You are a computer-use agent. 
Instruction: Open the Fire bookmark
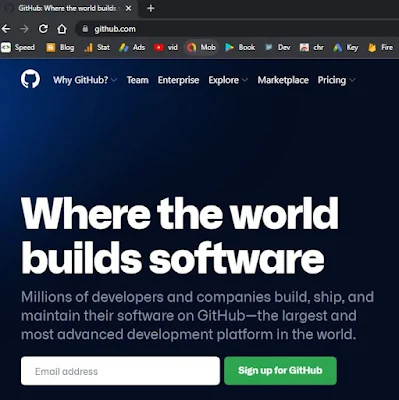coord(381,48)
